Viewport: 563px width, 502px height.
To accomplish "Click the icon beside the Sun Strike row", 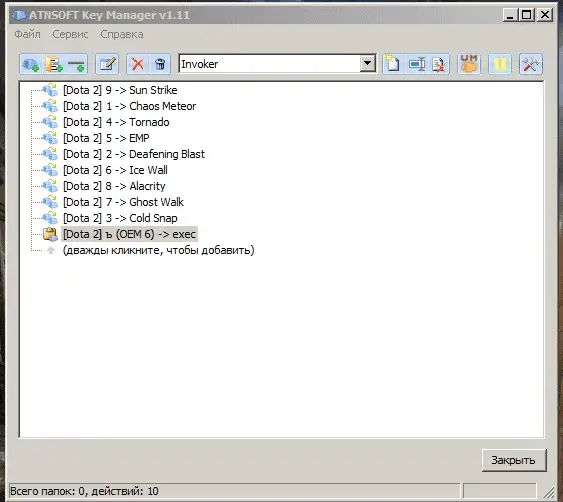I will click(50, 90).
